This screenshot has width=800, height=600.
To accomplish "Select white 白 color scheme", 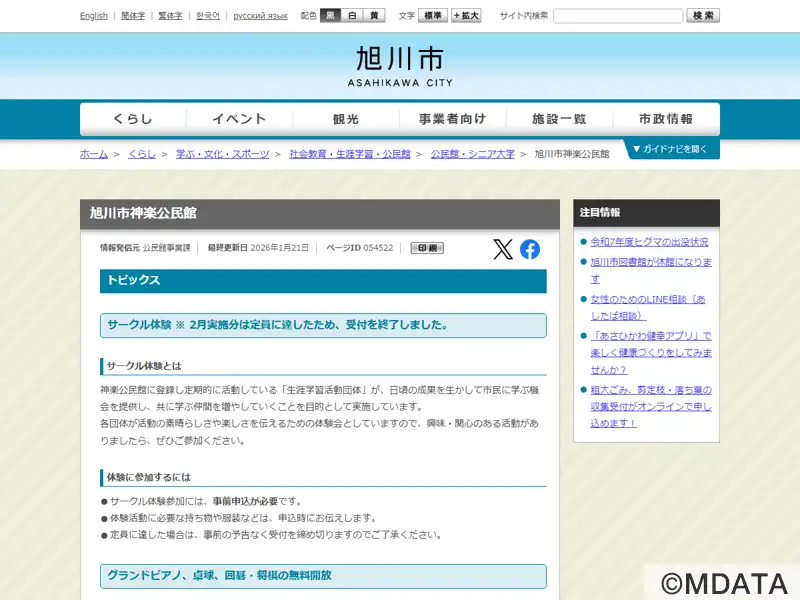I will pyautogui.click(x=352, y=16).
